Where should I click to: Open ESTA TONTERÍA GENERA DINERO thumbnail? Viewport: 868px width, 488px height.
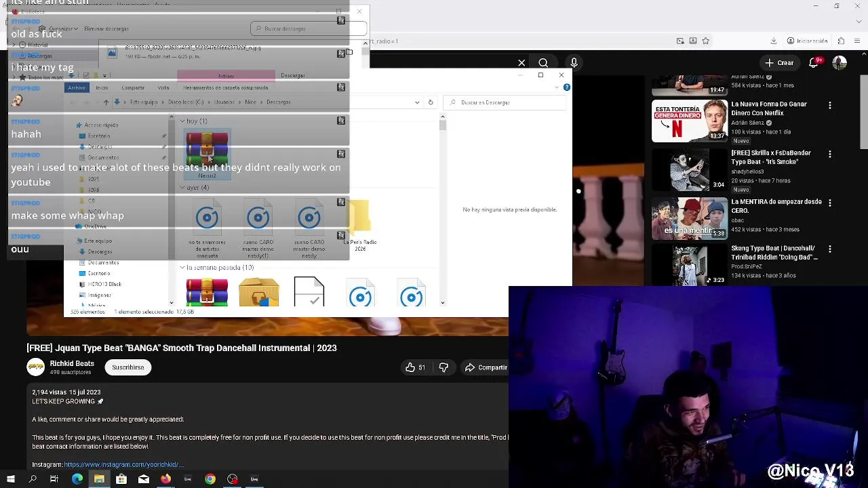pos(690,121)
